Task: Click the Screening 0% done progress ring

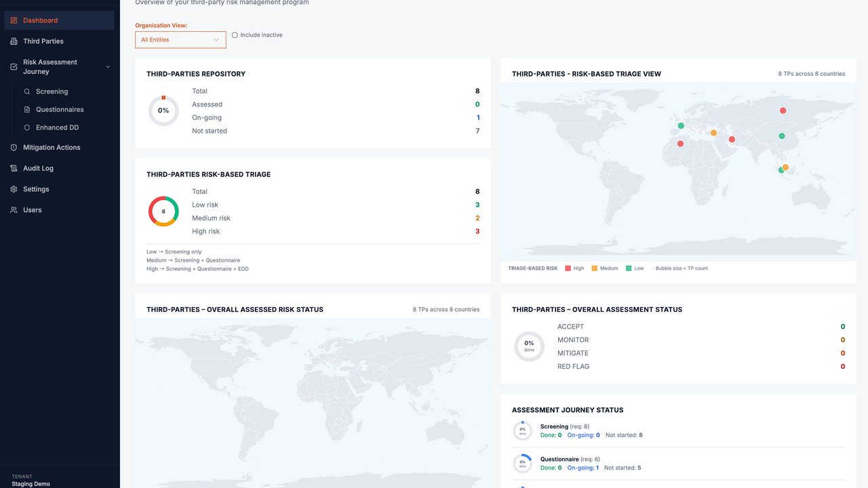Action: pos(522,431)
